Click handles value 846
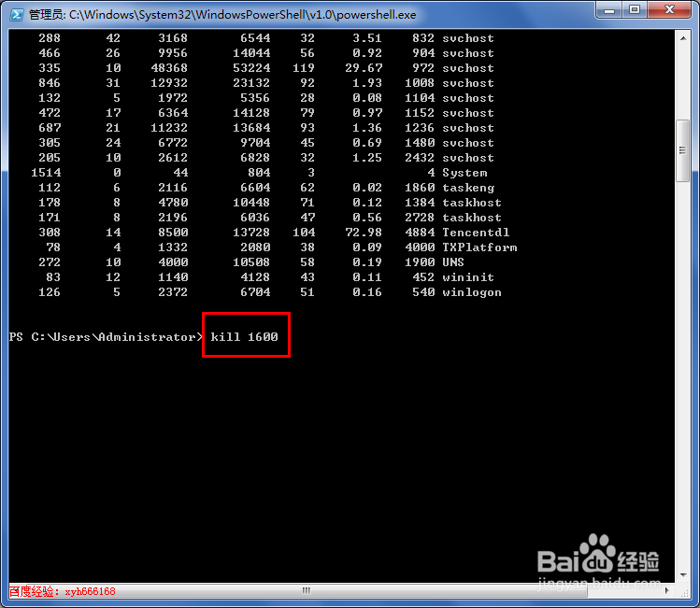Screen dimensions: 700x608 coord(50,83)
